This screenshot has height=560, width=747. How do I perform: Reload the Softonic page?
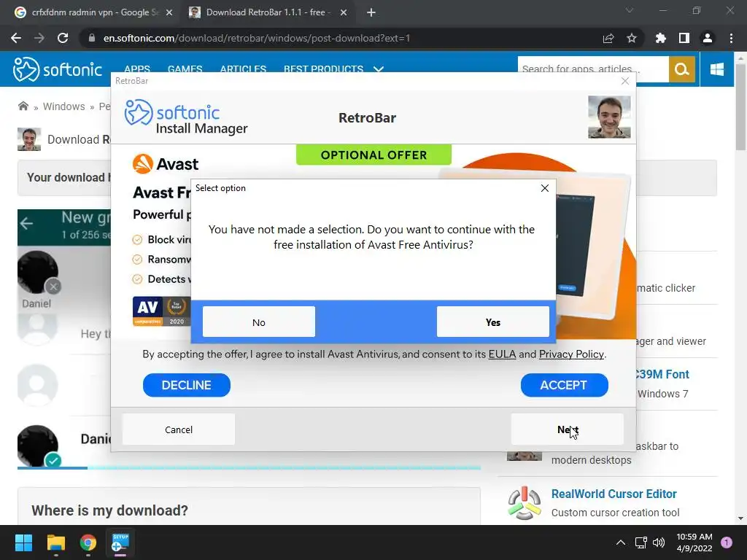(x=63, y=38)
